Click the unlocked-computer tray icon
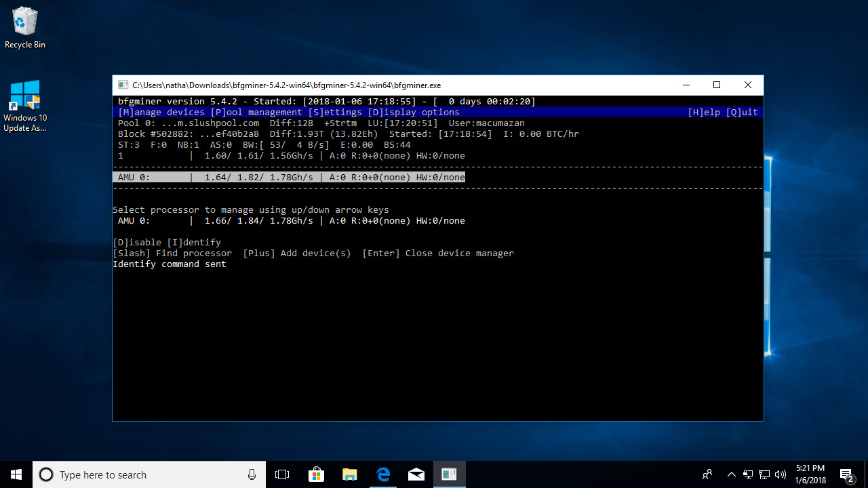This screenshot has height=488, width=868. click(748, 474)
